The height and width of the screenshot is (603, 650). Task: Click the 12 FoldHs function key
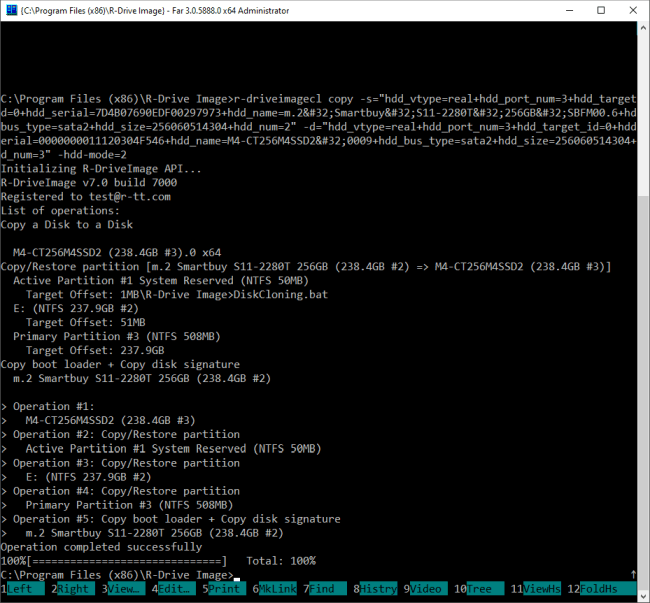[602, 588]
